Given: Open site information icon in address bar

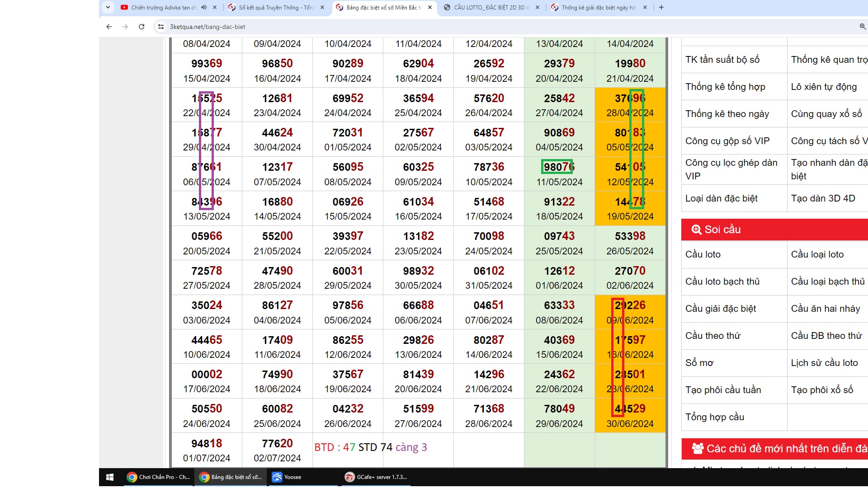Looking at the screenshot, I should 160,27.
